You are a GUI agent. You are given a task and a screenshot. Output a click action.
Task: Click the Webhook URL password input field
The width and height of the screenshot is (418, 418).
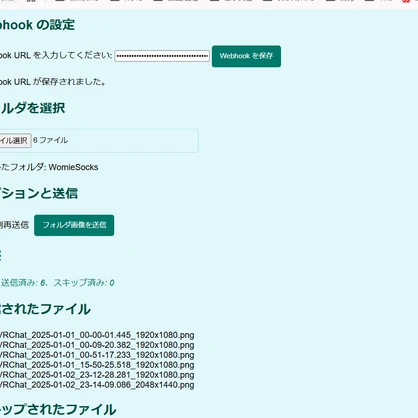click(x=162, y=56)
